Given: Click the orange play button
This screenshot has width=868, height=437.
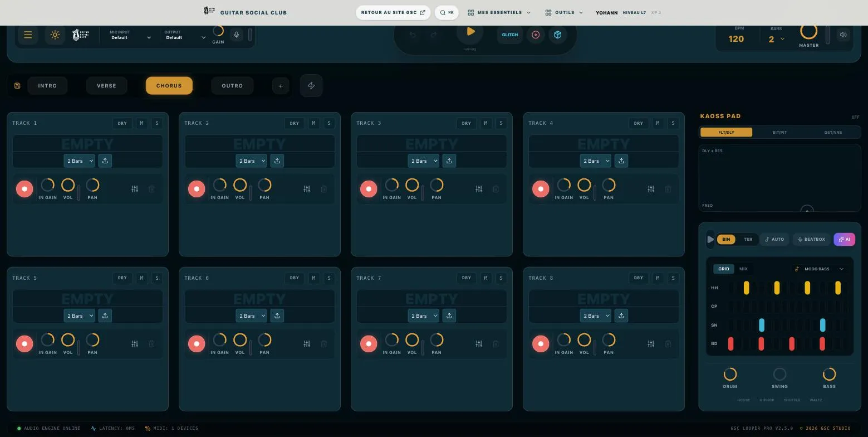Looking at the screenshot, I should click(470, 32).
